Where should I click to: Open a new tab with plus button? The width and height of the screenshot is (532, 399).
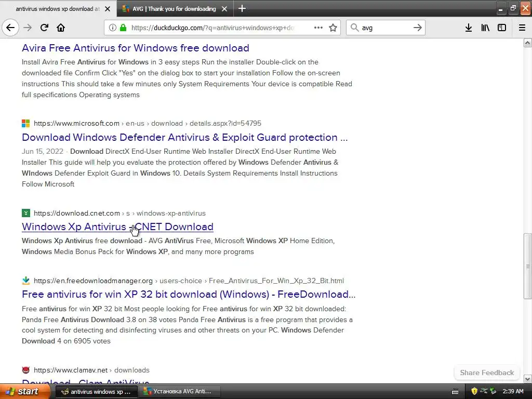[242, 8]
